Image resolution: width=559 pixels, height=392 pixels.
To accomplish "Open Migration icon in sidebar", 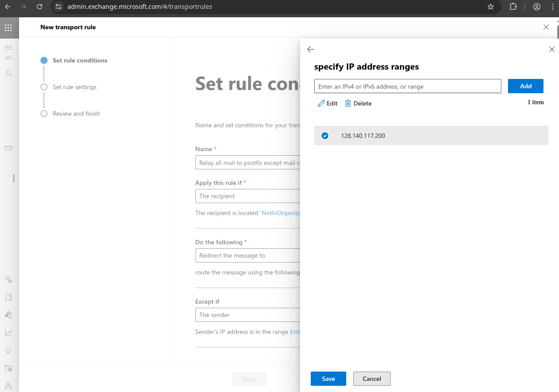I will tap(8, 297).
